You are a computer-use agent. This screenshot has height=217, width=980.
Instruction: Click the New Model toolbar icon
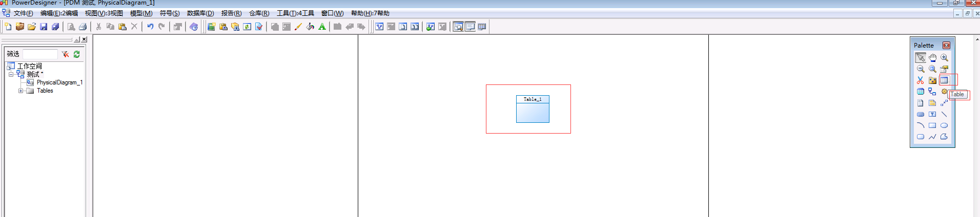click(8, 27)
